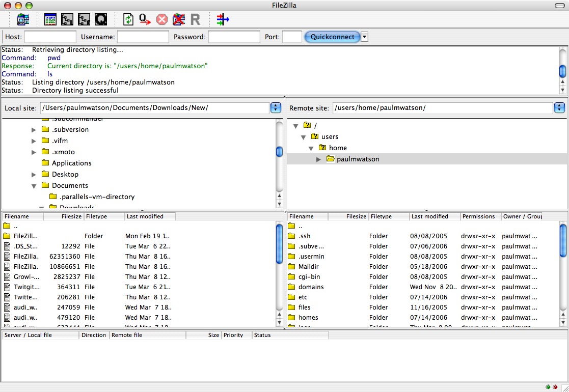Click the green status indicator light
The width and height of the screenshot is (569, 392).
click(x=548, y=387)
